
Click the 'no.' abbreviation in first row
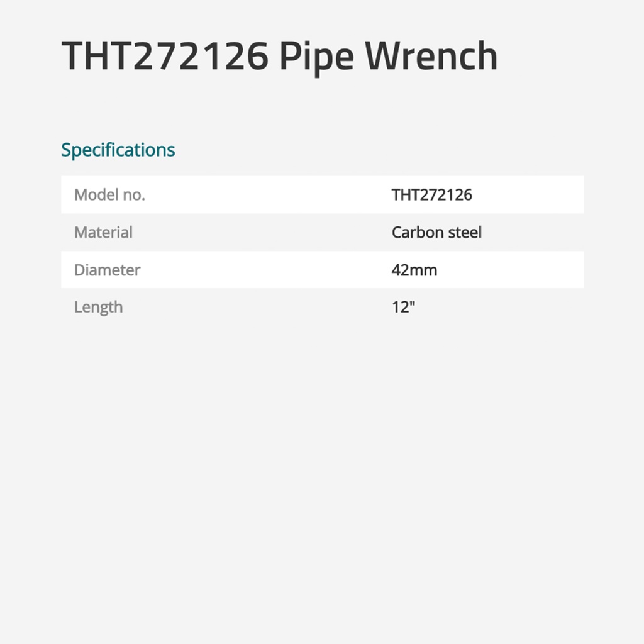[x=133, y=195]
